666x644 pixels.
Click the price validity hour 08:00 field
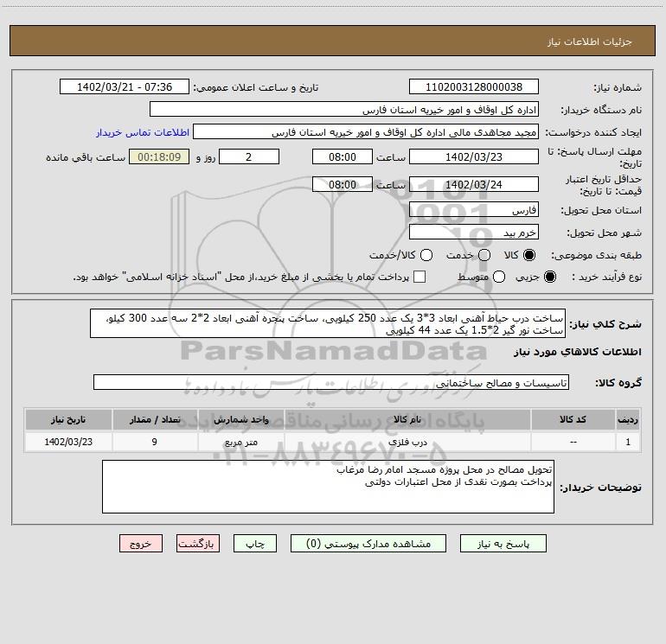click(343, 185)
